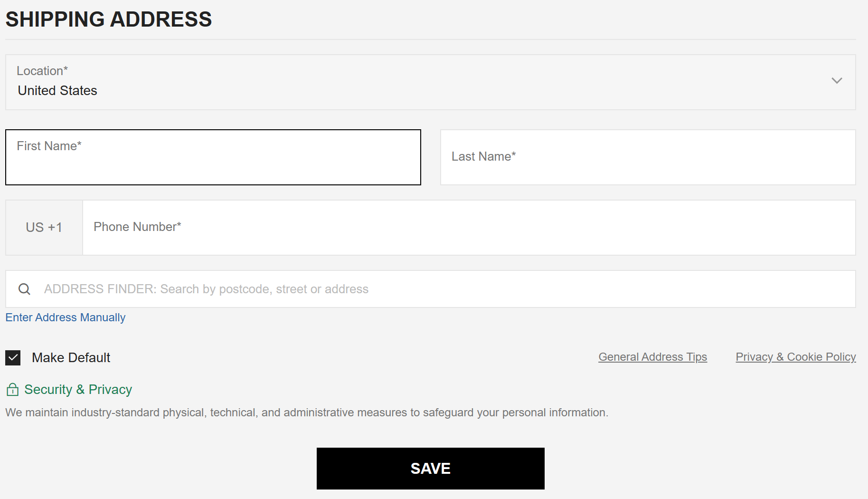The image size is (868, 499).
Task: View General Address Tips
Action: click(x=652, y=356)
